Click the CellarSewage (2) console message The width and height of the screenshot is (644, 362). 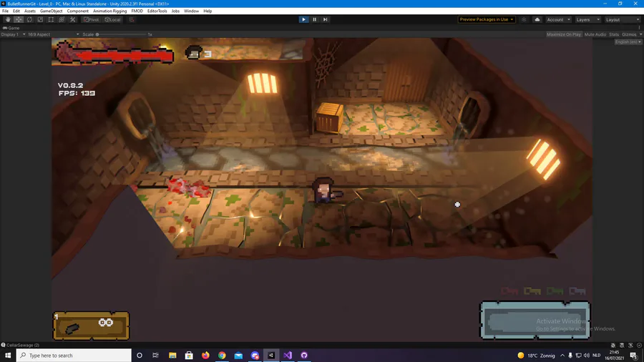tap(21, 345)
